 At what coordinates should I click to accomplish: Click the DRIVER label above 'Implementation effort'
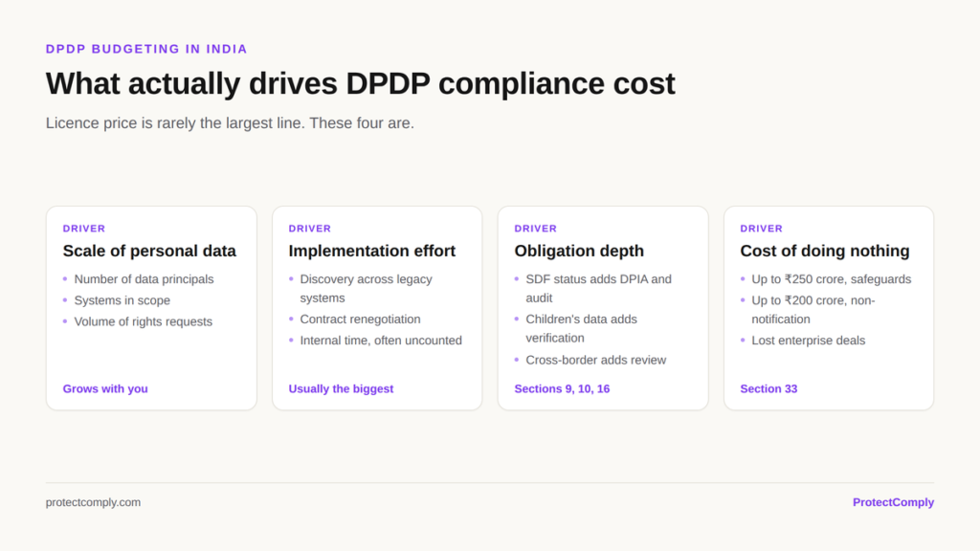(309, 229)
